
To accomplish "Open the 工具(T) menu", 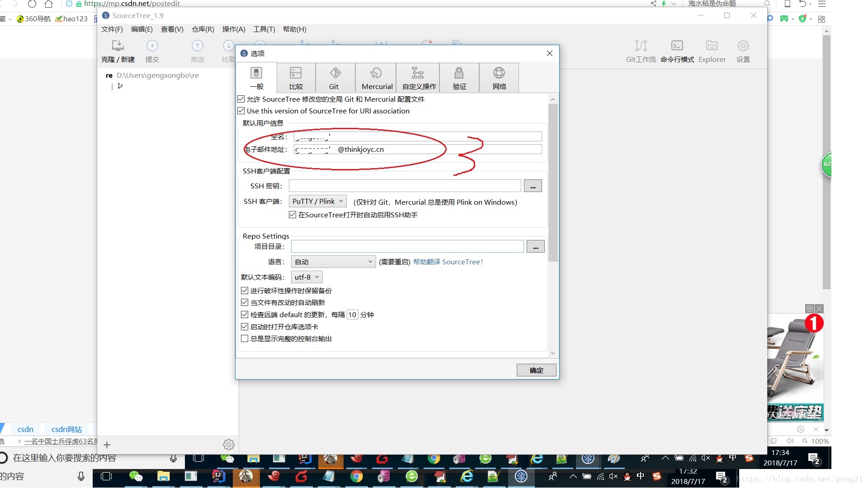I will (x=264, y=29).
